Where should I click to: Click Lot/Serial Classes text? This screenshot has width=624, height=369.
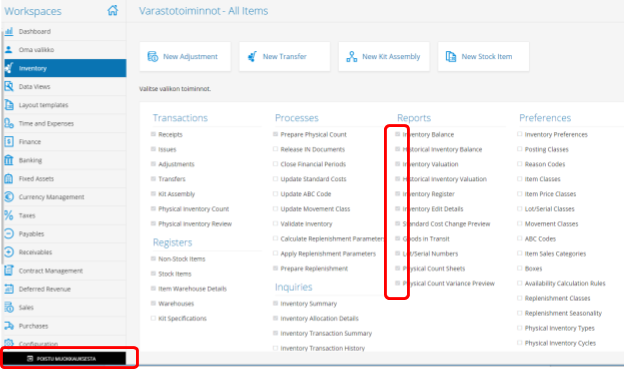[549, 209]
